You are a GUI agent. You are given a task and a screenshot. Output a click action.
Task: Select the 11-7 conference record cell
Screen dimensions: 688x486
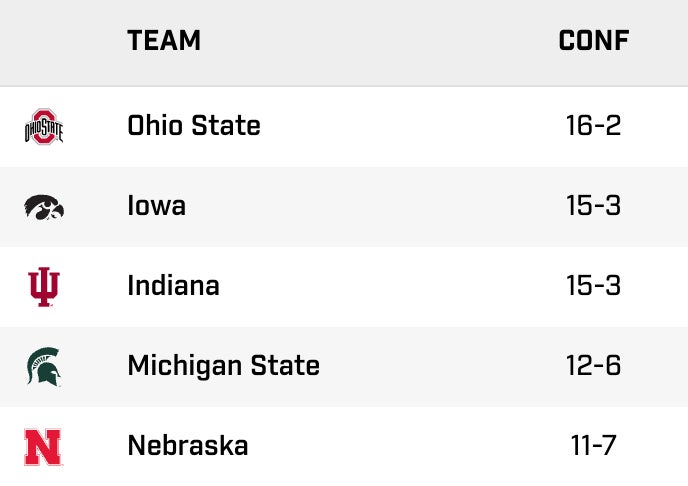point(593,446)
